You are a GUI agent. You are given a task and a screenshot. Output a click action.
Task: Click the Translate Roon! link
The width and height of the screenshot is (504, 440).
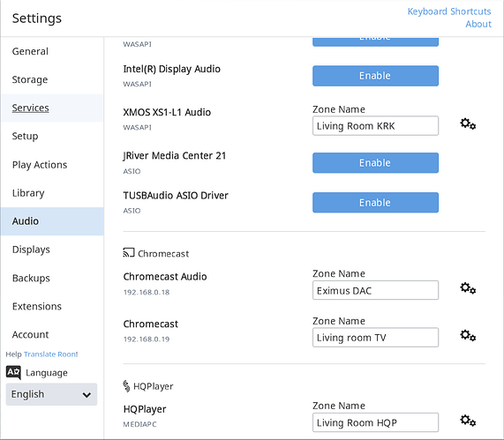click(x=51, y=354)
